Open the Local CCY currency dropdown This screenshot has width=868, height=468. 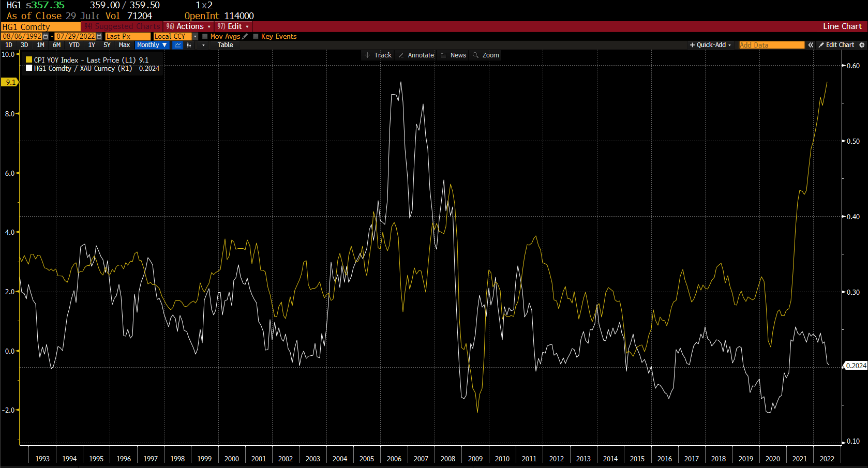coord(194,36)
